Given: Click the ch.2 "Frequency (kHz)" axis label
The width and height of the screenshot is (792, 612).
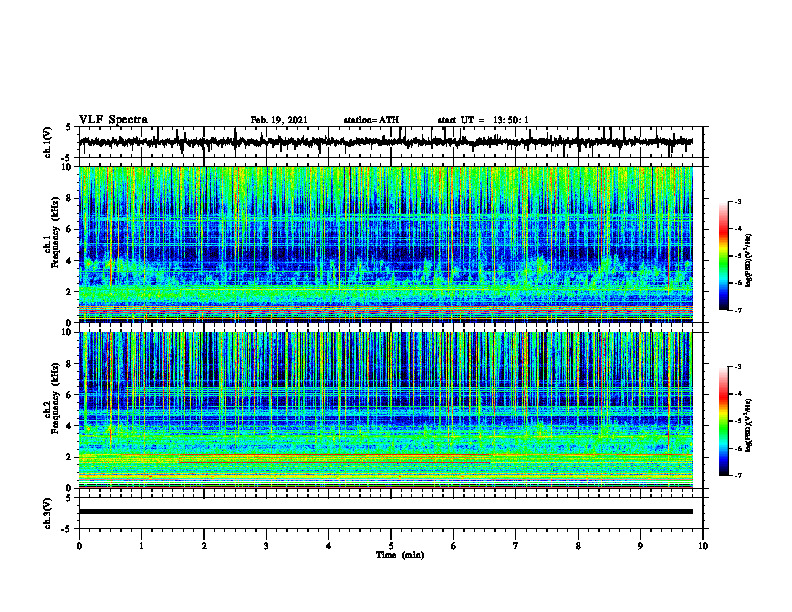Looking at the screenshot, I should click(x=55, y=398).
